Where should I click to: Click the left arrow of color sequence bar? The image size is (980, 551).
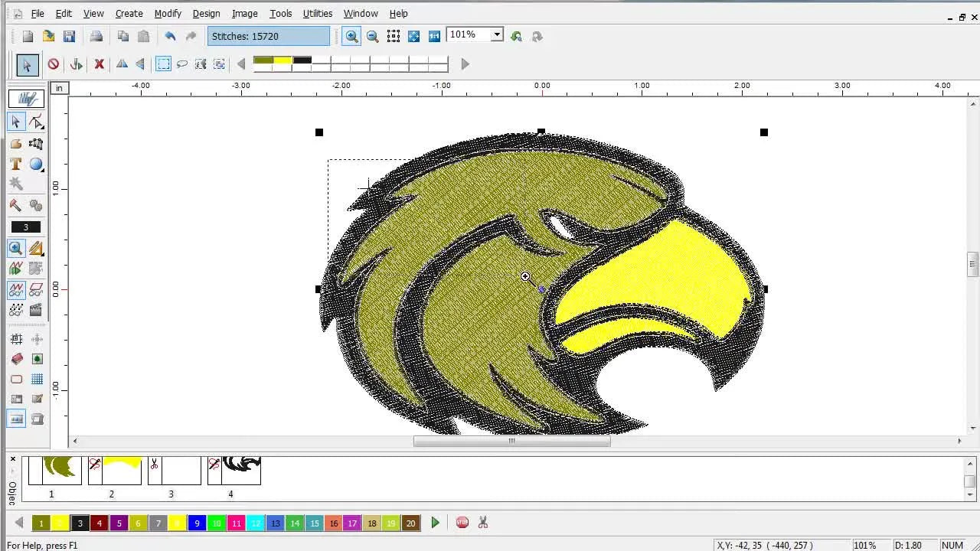[x=241, y=64]
